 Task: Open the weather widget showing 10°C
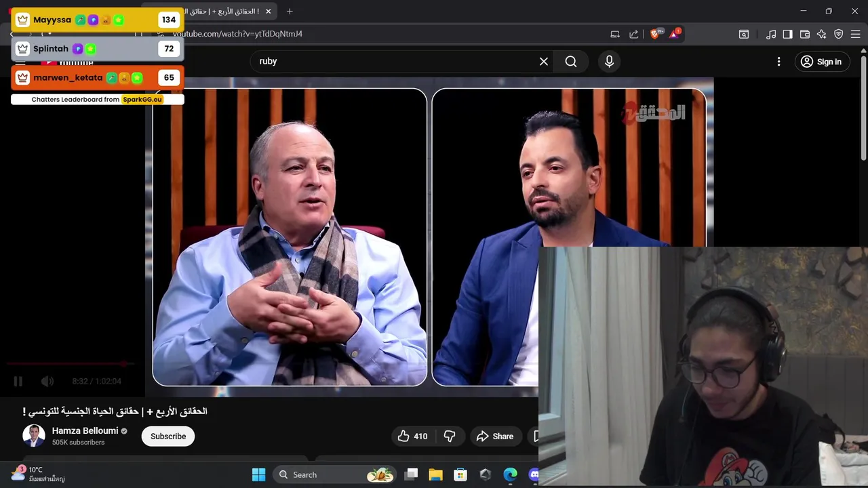38,474
